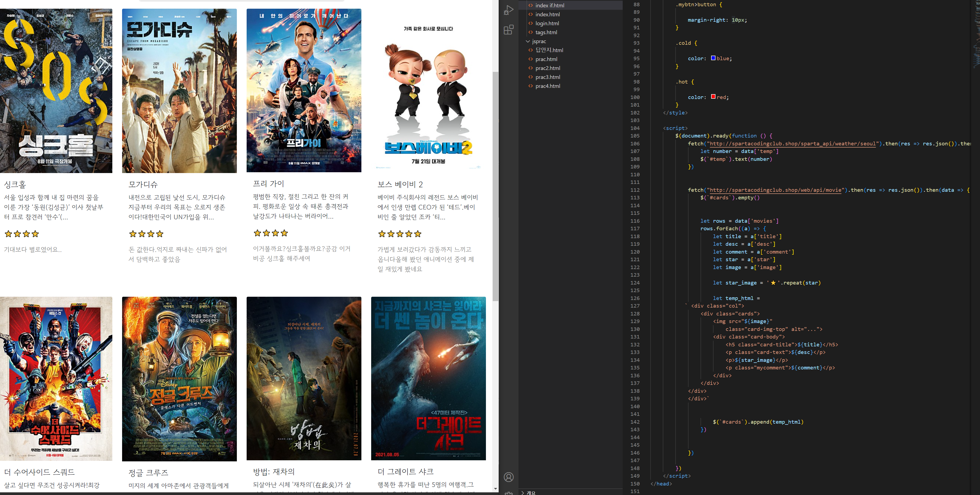Select prac4.html in the explorer
The width and height of the screenshot is (980, 495).
click(548, 86)
